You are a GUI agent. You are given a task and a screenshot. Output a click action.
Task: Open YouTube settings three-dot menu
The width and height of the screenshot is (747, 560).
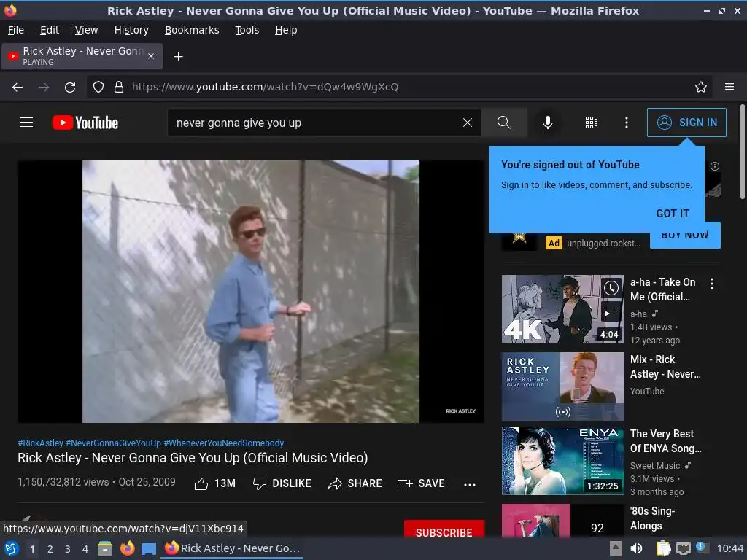coord(627,122)
